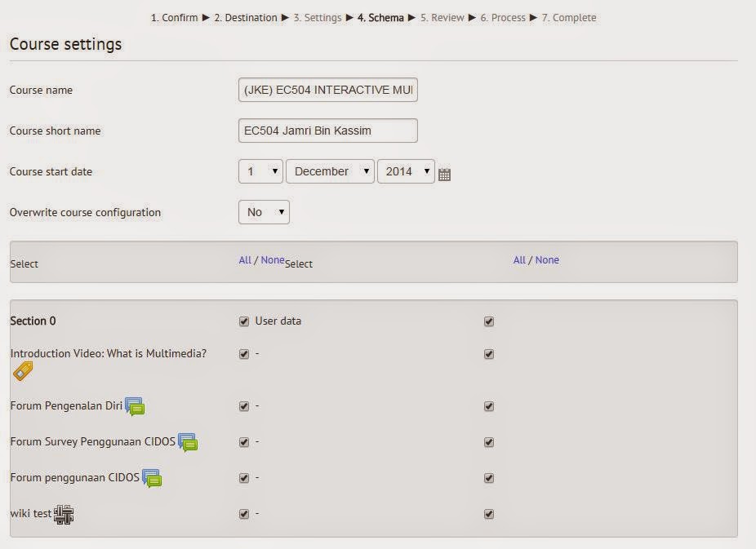
Task: Click inside the Course short name field
Action: 327,131
